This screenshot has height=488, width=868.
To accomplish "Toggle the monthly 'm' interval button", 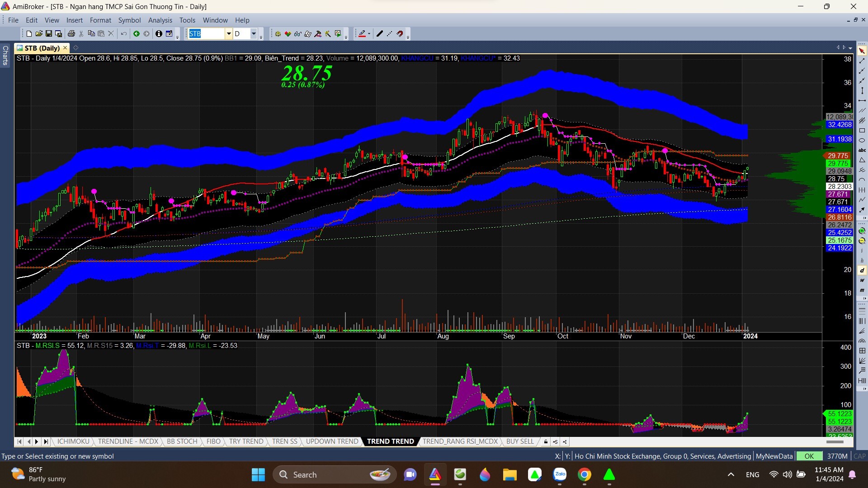I will (862, 290).
